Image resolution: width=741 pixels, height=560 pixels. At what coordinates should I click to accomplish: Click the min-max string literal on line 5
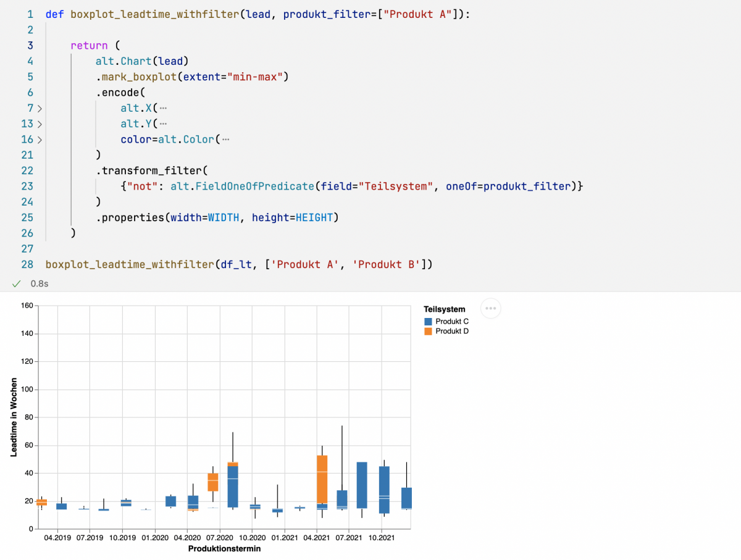click(x=255, y=77)
